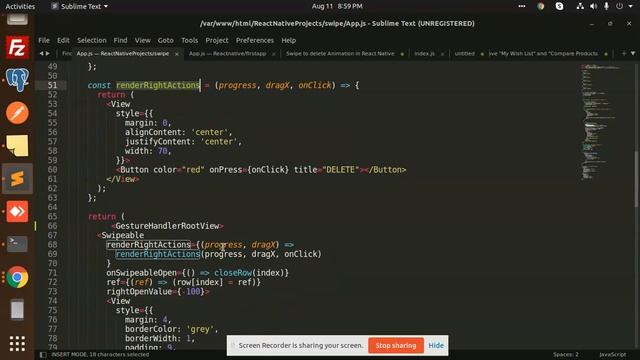Click the Files icon atop the dock

[17, 19]
